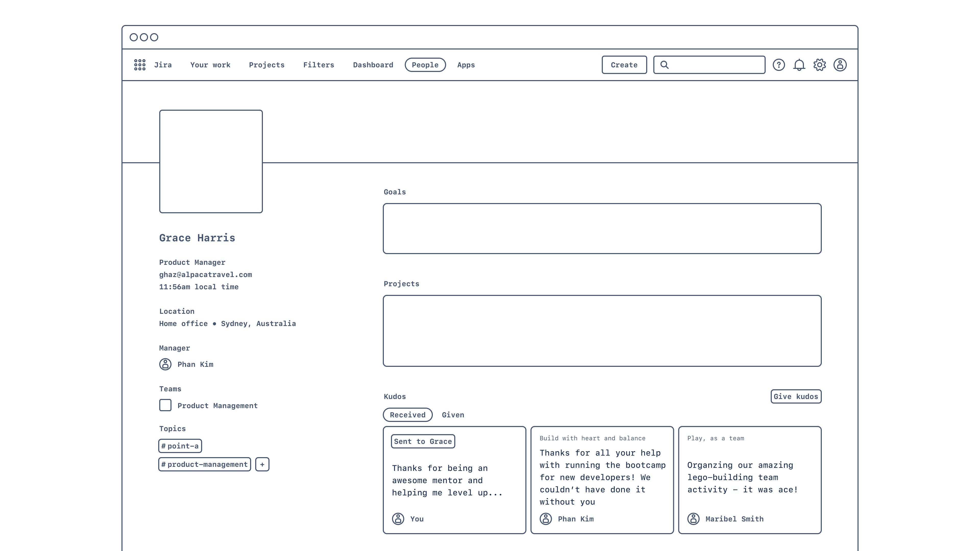Image resolution: width=980 pixels, height=551 pixels.
Task: Open your profile avatar in the top bar
Action: (x=840, y=65)
